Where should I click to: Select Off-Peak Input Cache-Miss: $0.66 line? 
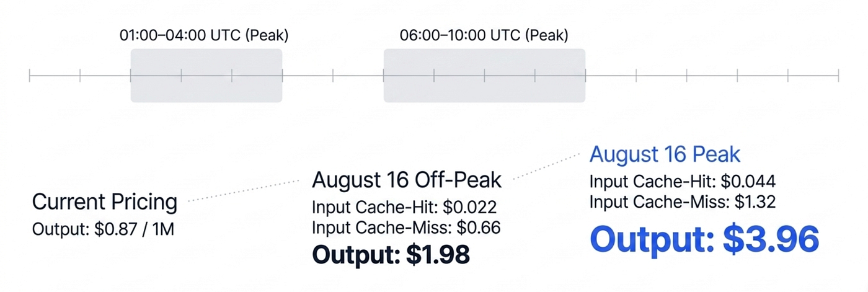point(406,228)
